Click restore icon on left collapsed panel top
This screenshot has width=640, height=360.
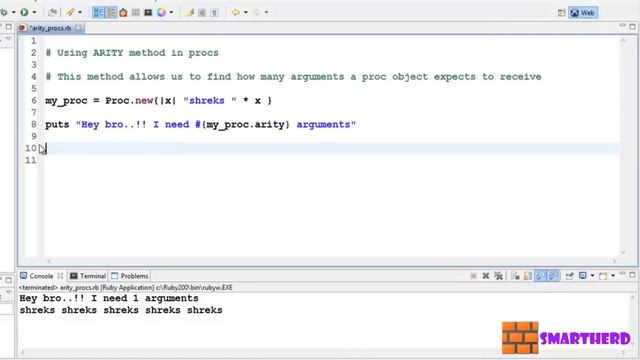9,27
